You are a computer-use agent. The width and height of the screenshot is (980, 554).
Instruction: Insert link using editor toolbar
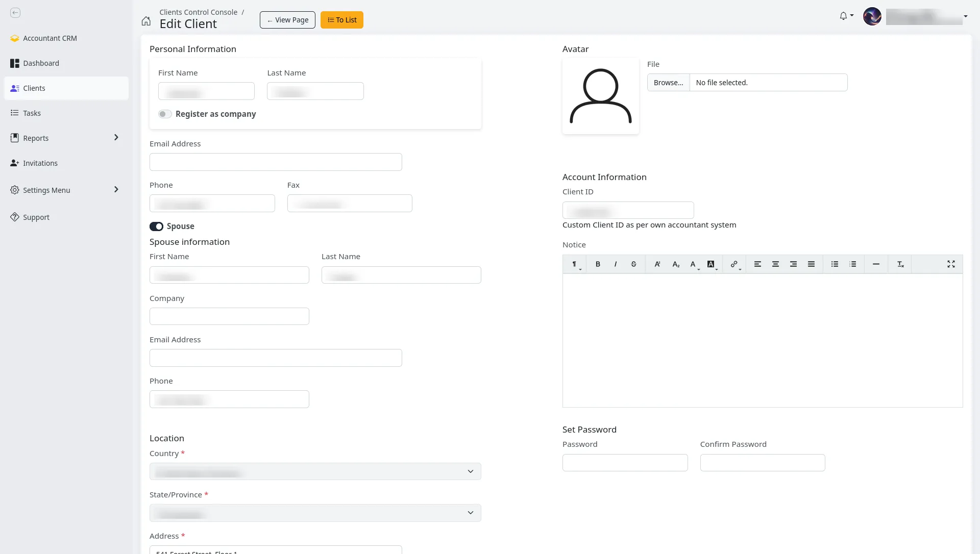[734, 264]
